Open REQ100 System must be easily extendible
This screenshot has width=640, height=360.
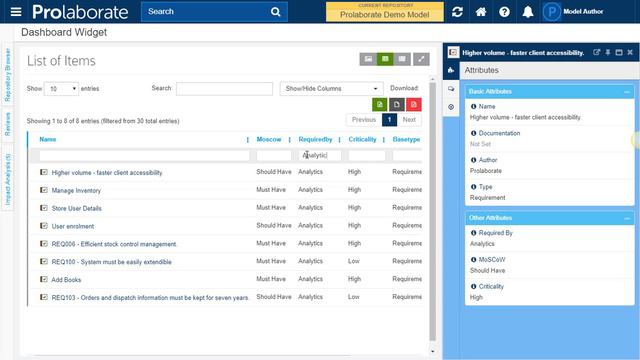(x=111, y=262)
